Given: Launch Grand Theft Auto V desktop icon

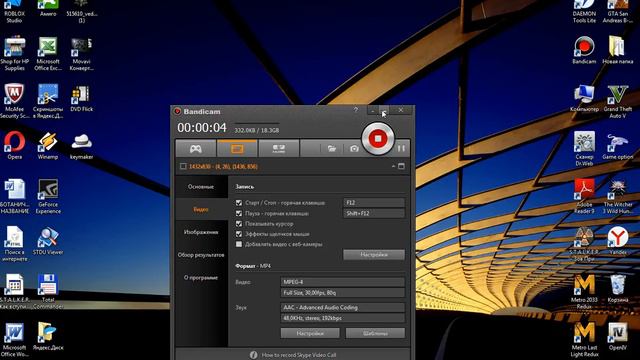Looking at the screenshot, I should pyautogui.click(x=618, y=101).
